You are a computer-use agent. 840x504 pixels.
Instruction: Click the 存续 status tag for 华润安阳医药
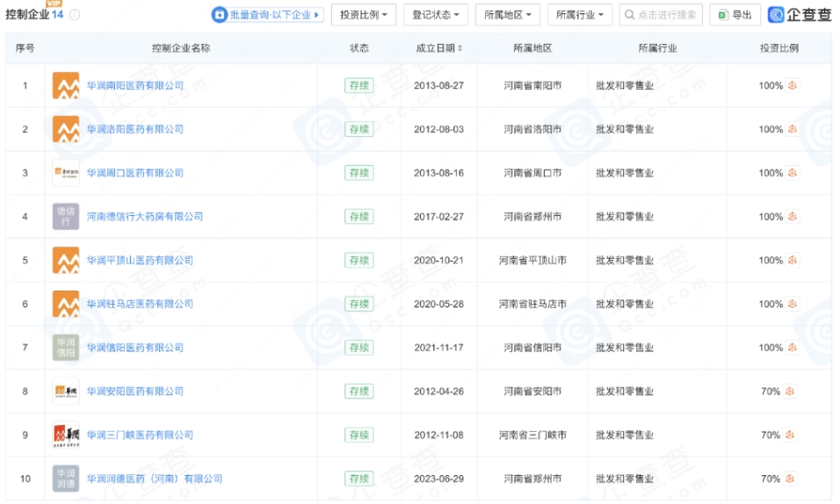coord(358,392)
